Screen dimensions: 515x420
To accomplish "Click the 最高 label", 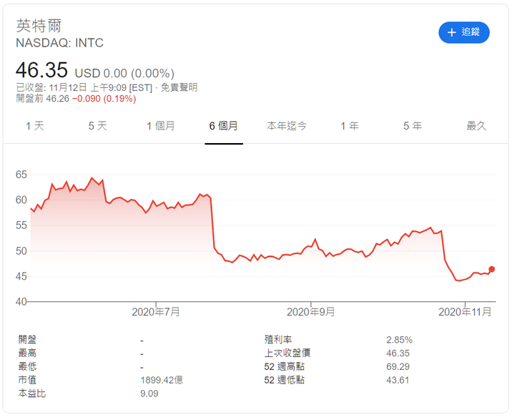I will click(27, 353).
